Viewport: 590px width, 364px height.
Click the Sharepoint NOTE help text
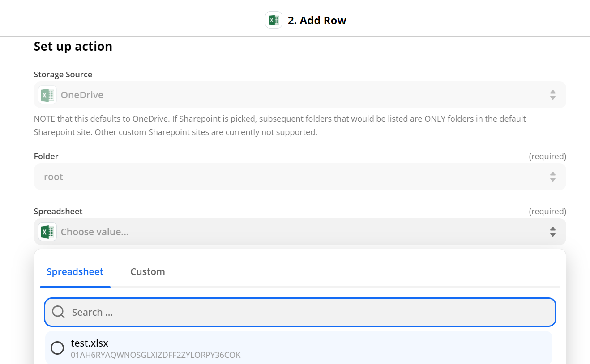[x=280, y=126]
